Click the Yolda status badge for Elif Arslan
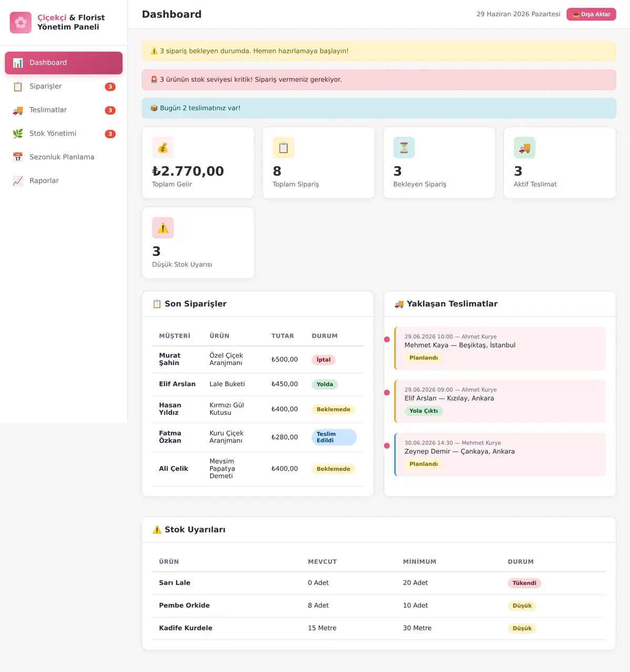 coord(325,385)
